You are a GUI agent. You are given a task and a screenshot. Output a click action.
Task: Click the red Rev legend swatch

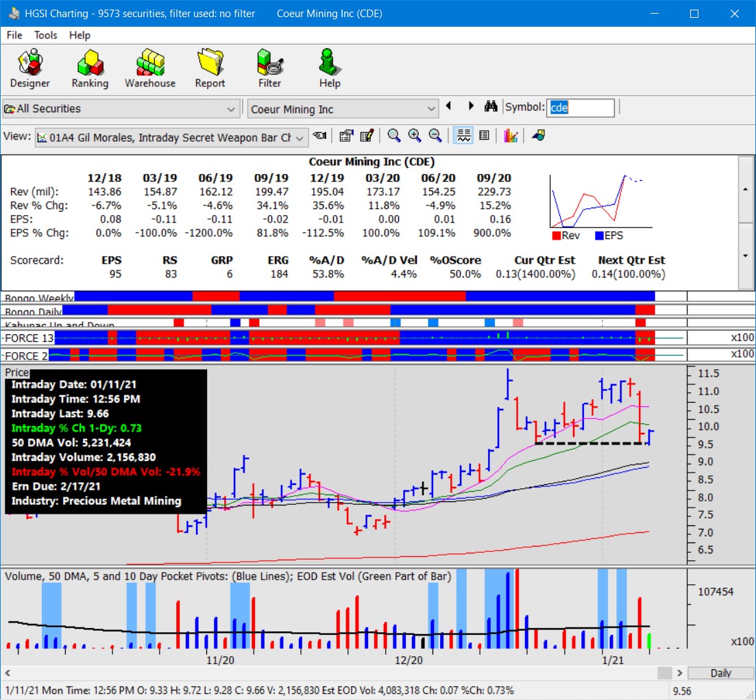click(x=557, y=236)
